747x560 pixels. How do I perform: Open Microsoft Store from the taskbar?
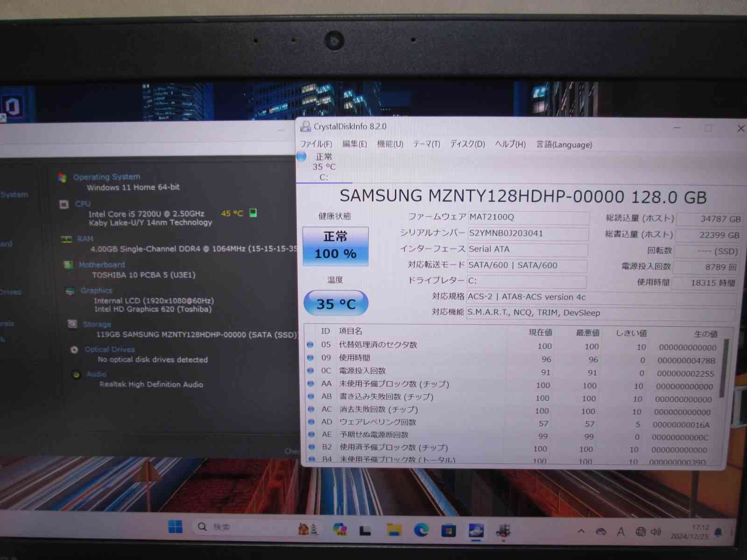coord(449,531)
